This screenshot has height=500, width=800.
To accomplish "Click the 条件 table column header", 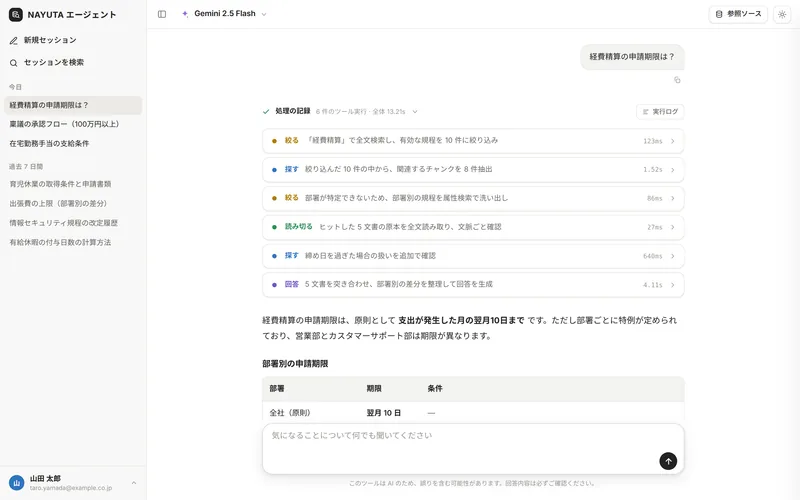I will pyautogui.click(x=435, y=389).
